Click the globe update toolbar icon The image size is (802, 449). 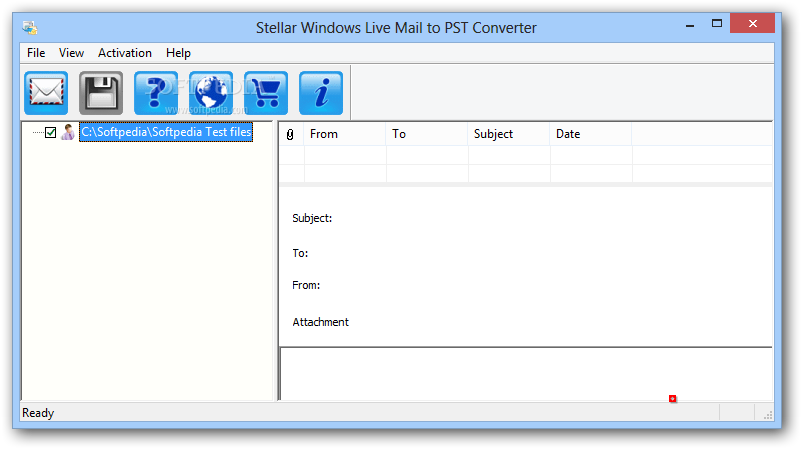pos(211,93)
